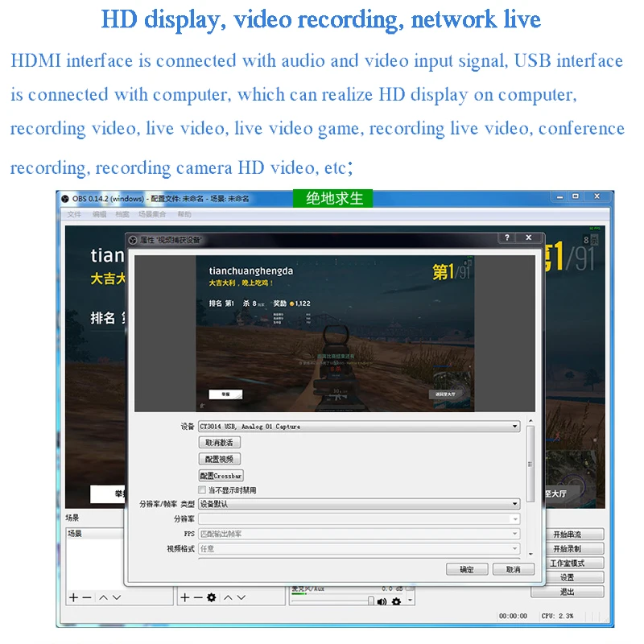Click the question mark help button in dialog

click(507, 237)
